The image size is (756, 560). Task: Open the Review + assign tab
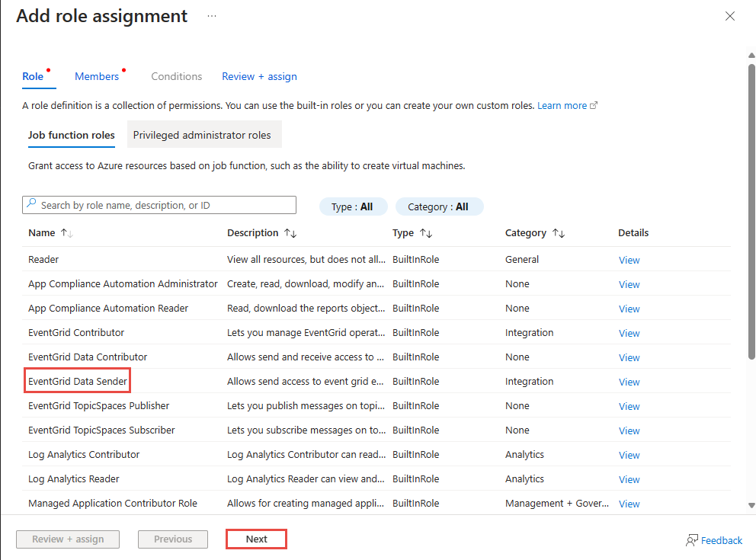tap(259, 76)
